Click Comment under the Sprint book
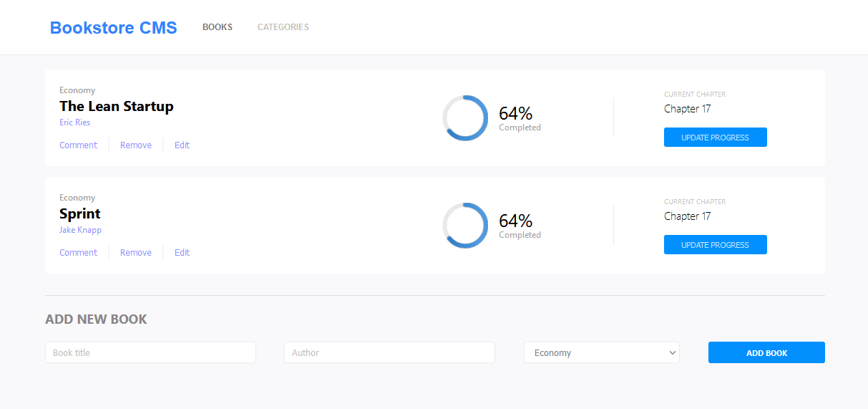Viewport: 868px width, 409px height. tap(78, 253)
